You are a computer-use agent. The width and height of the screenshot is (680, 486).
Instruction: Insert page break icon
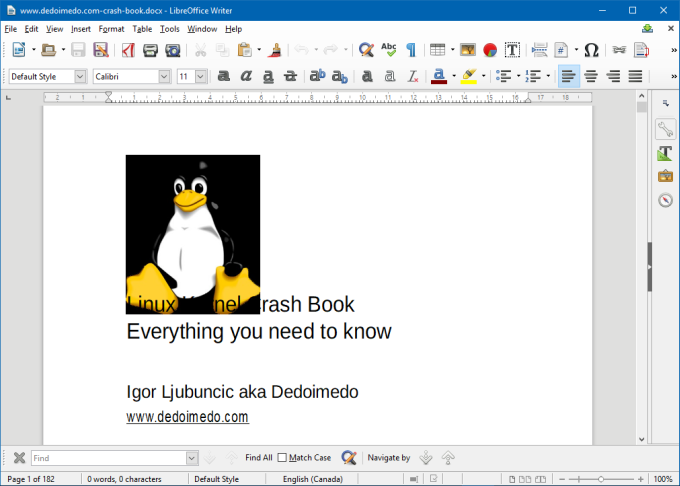click(539, 50)
